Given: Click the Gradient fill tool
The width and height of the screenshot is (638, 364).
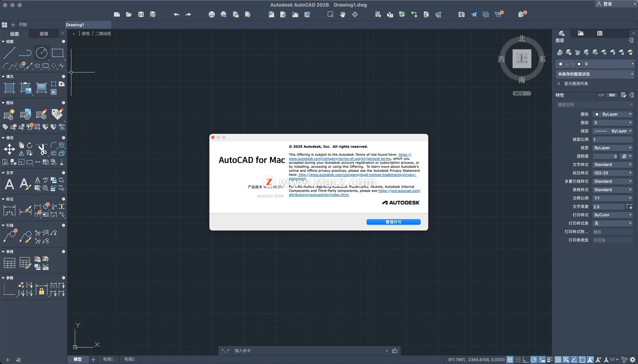Looking at the screenshot, I should [41, 88].
